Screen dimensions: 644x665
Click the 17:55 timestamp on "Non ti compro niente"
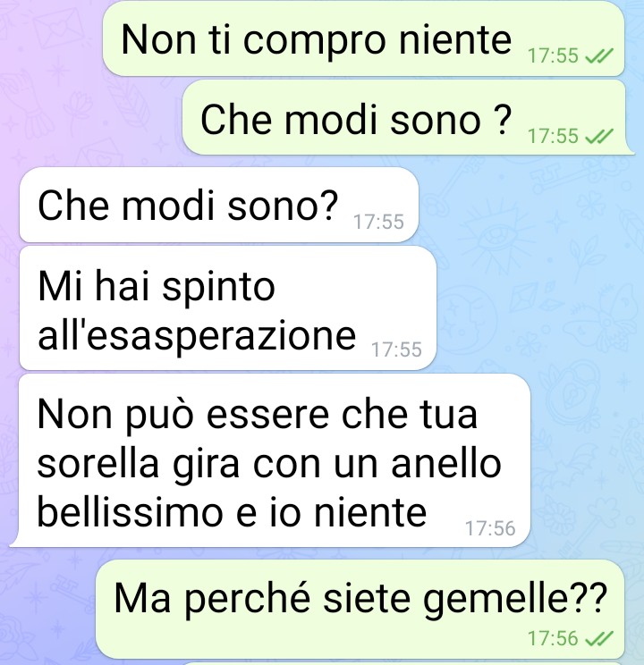(x=553, y=56)
